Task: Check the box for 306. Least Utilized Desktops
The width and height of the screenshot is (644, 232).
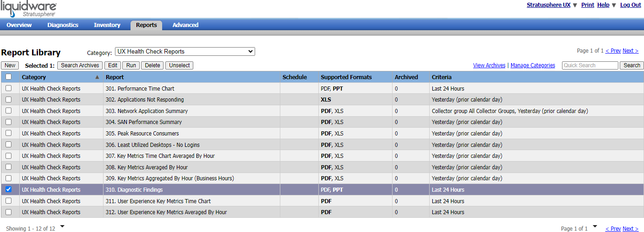Action: point(8,145)
